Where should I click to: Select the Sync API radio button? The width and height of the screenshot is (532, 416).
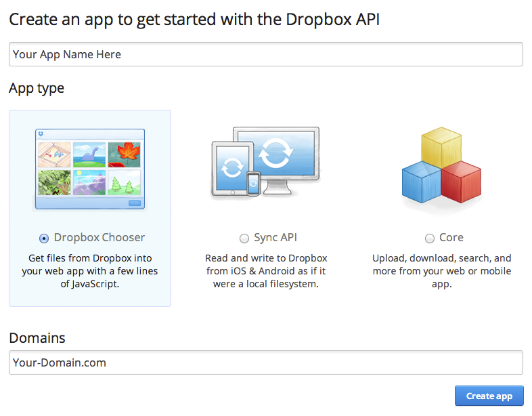pos(244,238)
